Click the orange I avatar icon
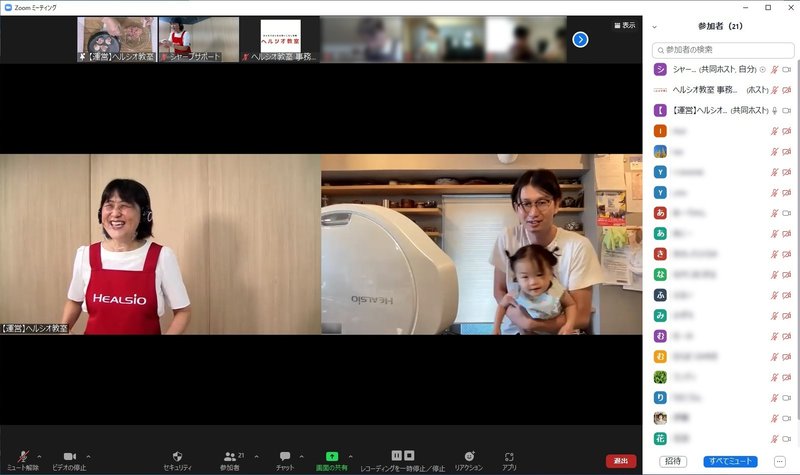This screenshot has width=800, height=475. [660, 131]
